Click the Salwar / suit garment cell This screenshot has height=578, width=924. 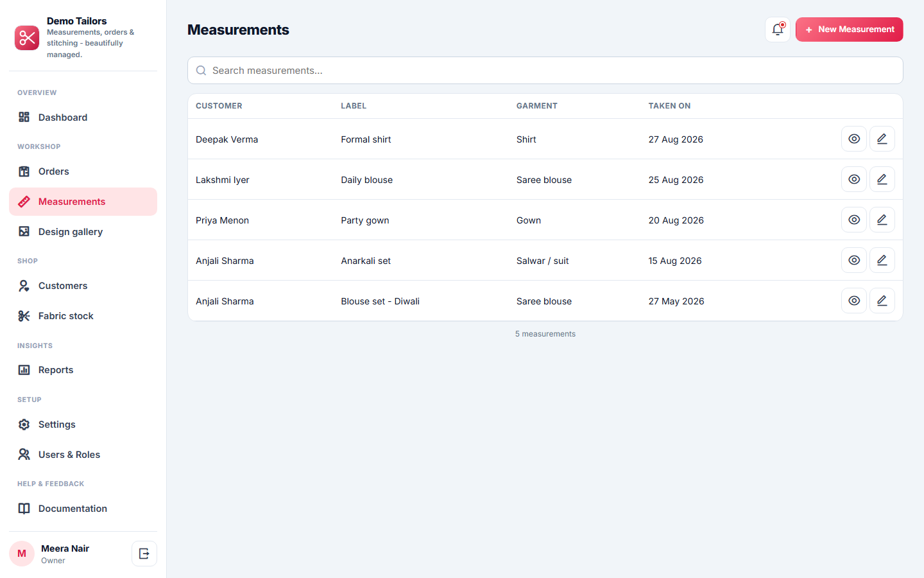[542, 261]
